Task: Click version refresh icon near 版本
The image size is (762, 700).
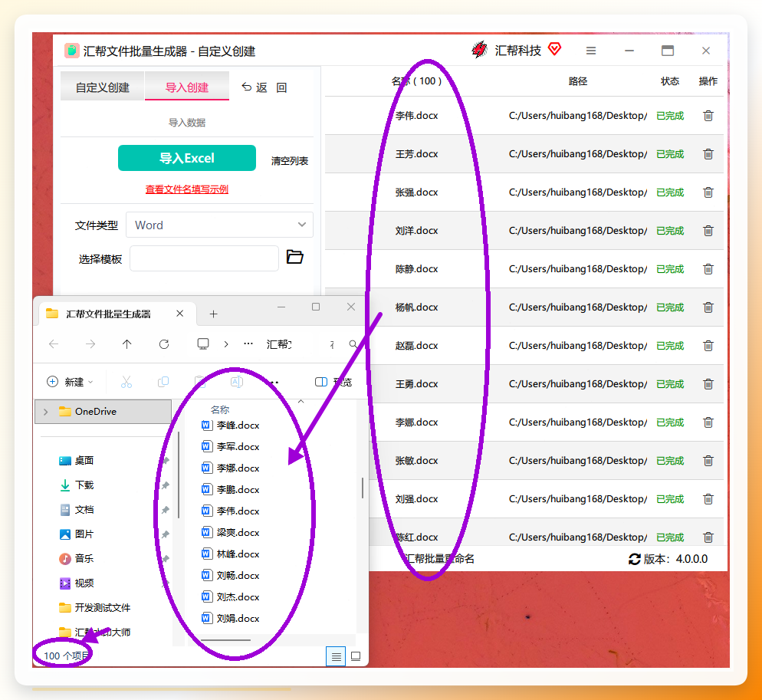Action: click(634, 559)
